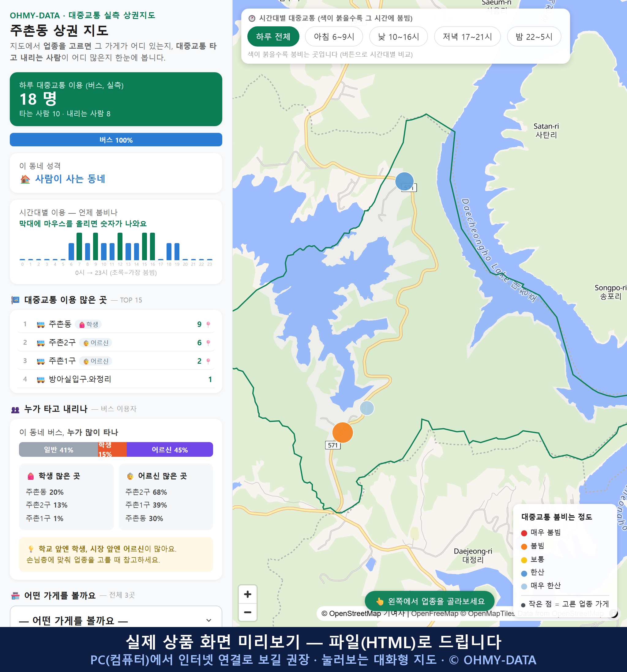
Task: Select the 하루 전체 time filter
Action: (x=273, y=36)
